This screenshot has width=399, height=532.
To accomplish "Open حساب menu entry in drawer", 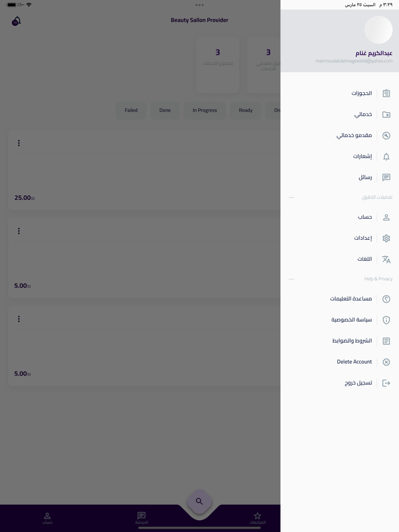I will pos(340,218).
